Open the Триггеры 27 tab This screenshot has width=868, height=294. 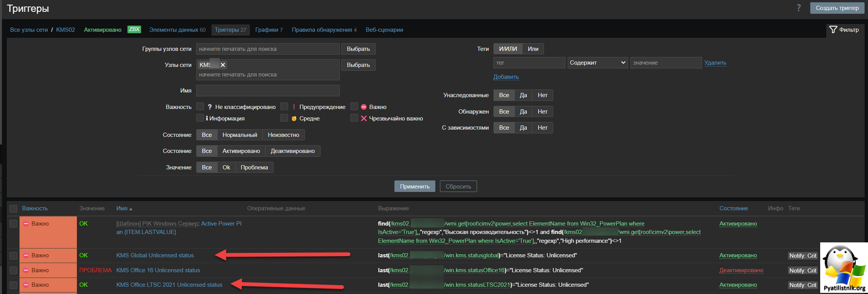click(230, 30)
